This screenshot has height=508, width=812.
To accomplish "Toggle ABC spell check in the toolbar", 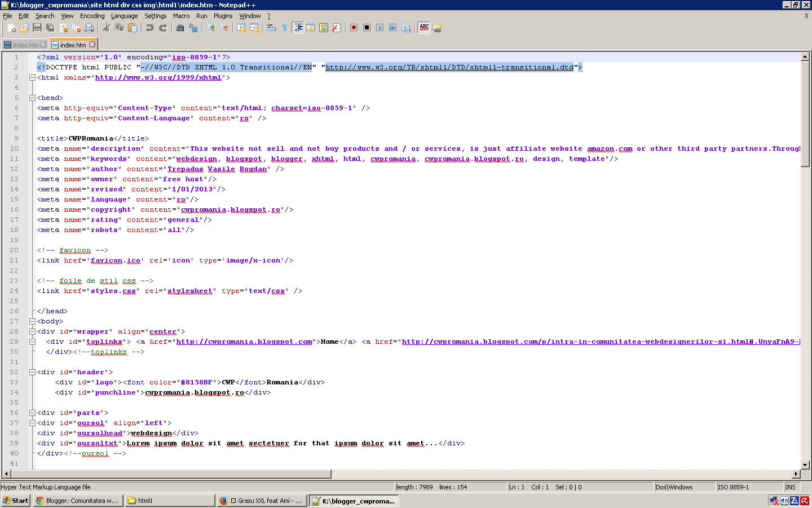I will tap(424, 28).
